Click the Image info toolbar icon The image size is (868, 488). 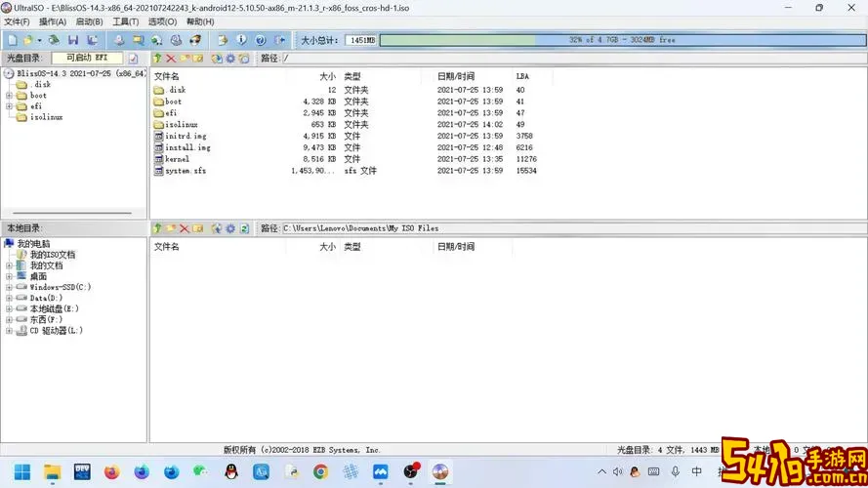[241, 40]
